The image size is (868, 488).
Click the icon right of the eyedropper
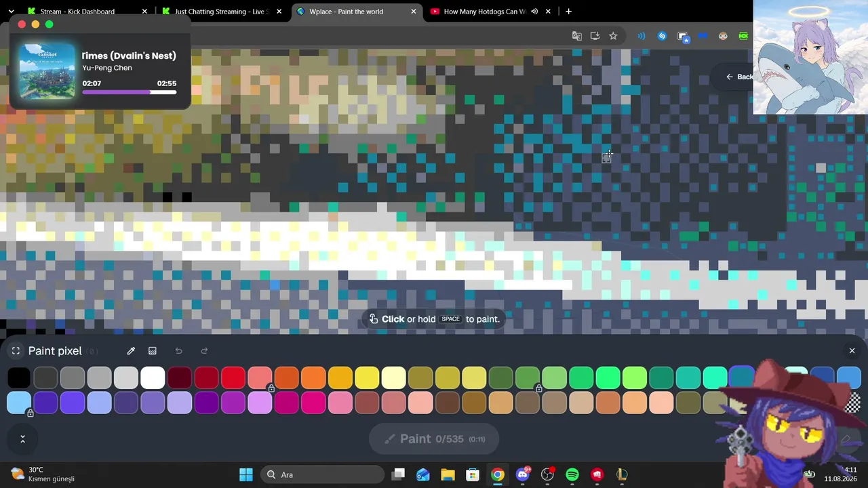click(x=153, y=350)
